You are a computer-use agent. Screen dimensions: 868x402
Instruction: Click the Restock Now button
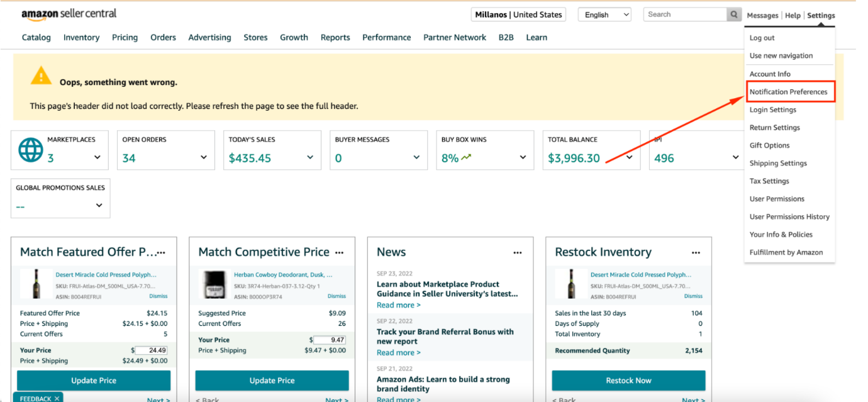coord(628,381)
